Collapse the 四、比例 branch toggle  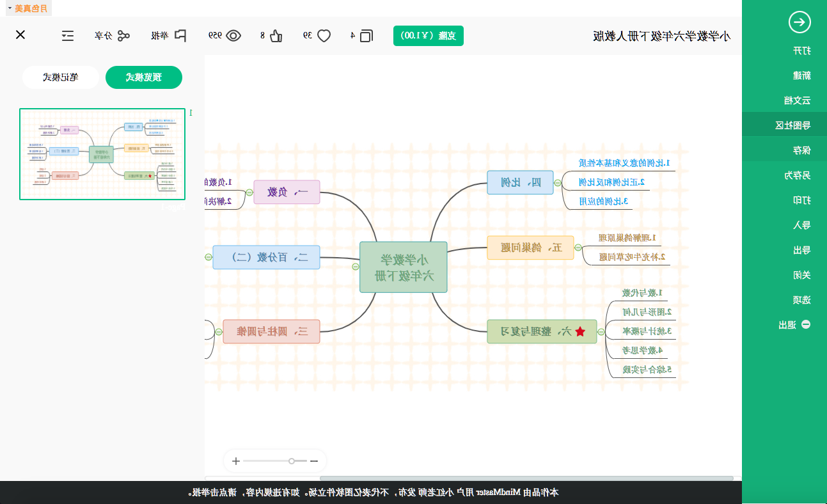558,183
